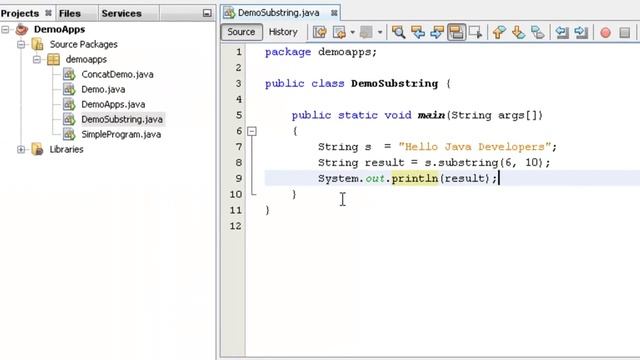The height and width of the screenshot is (360, 640).
Task: Select Demo.java in project tree
Action: pyautogui.click(x=103, y=89)
